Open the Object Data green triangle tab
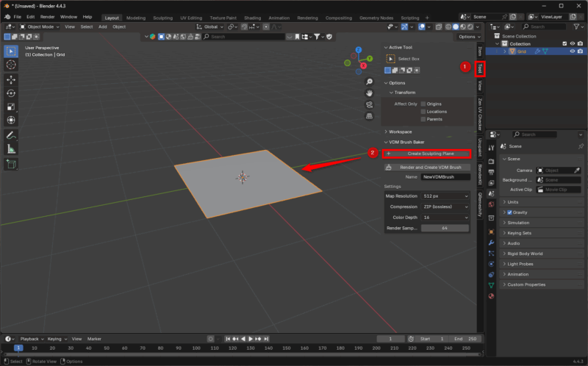The width and height of the screenshot is (588, 366). [491, 285]
